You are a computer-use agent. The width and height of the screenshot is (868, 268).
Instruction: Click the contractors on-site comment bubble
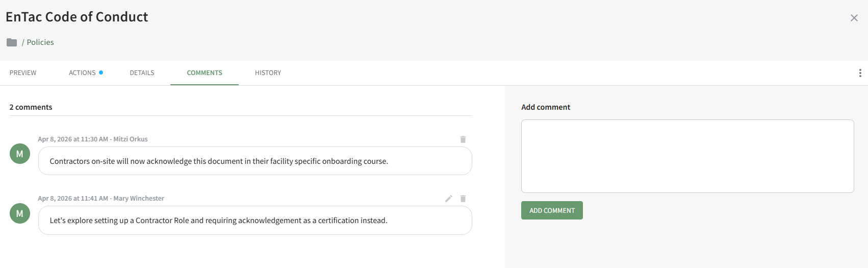pos(255,161)
